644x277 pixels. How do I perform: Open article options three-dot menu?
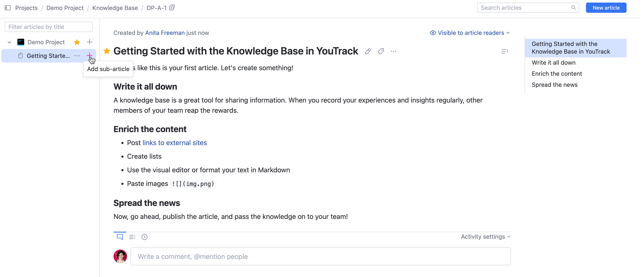tap(393, 51)
